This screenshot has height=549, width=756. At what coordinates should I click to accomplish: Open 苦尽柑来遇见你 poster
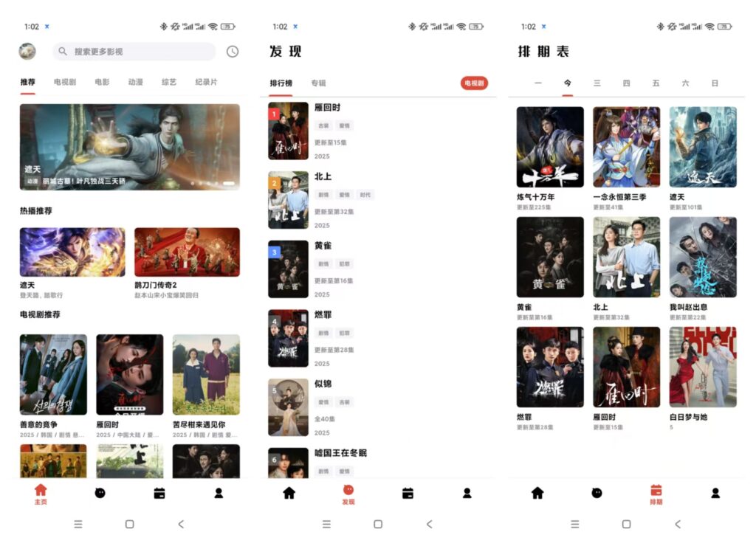207,375
